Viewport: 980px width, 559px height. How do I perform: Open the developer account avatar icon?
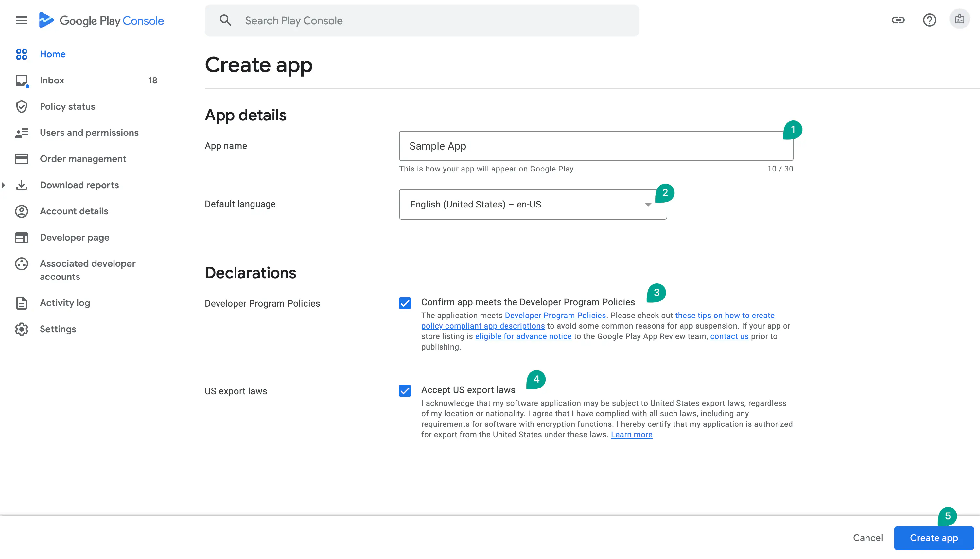(x=959, y=19)
